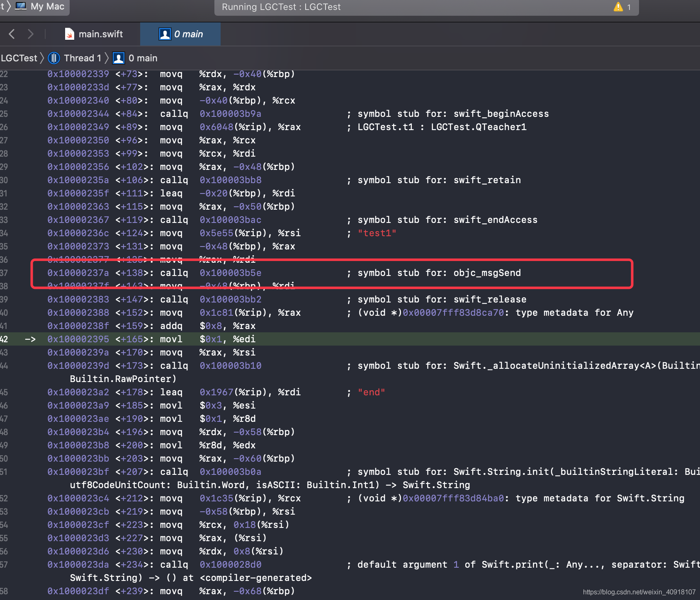This screenshot has height=600, width=700.
Task: Open Thread 1 breadcrumb segment
Action: (x=75, y=58)
